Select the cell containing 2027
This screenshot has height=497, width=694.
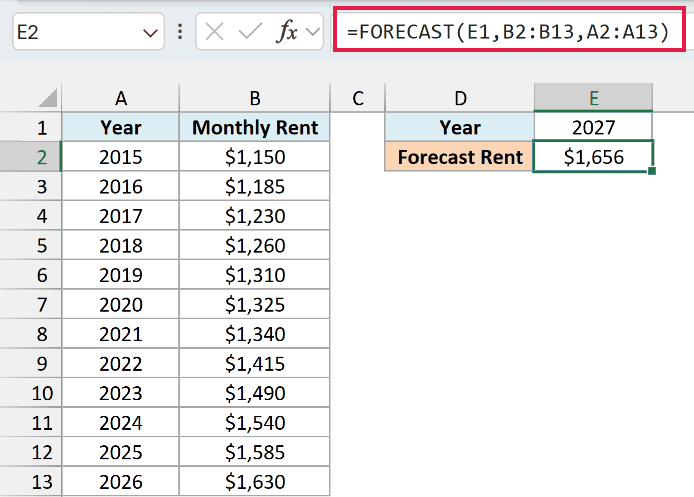[x=594, y=127]
